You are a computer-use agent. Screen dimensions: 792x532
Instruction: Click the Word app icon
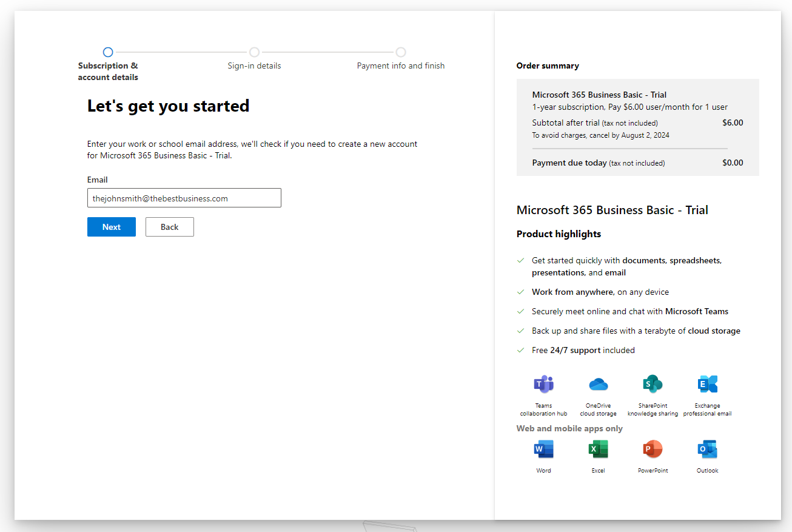click(543, 449)
